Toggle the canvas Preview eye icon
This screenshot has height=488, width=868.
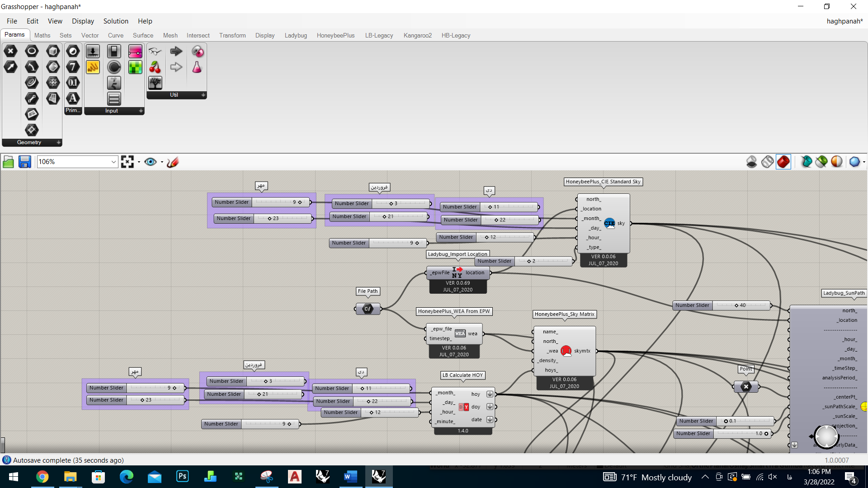point(151,162)
